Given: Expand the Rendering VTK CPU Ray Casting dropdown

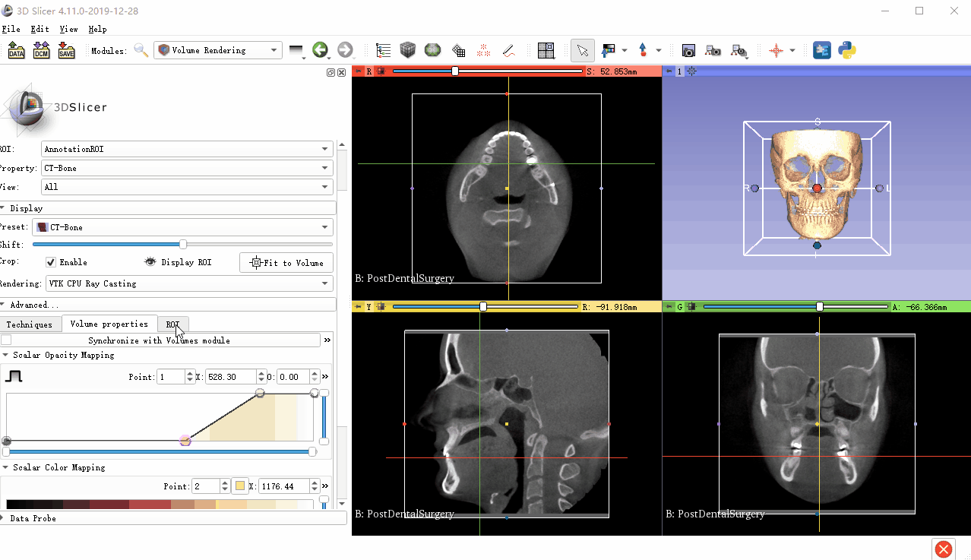Looking at the screenshot, I should [x=188, y=283].
